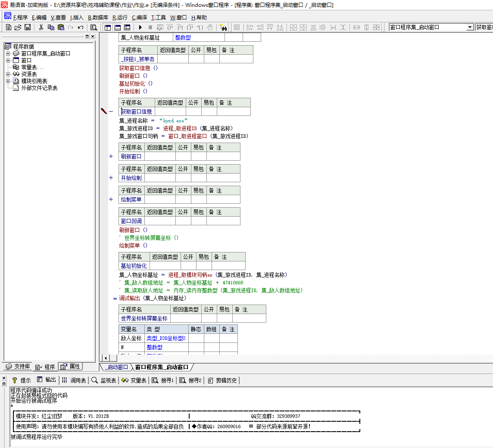Click the Find magnifier toolbar icon

94,27
